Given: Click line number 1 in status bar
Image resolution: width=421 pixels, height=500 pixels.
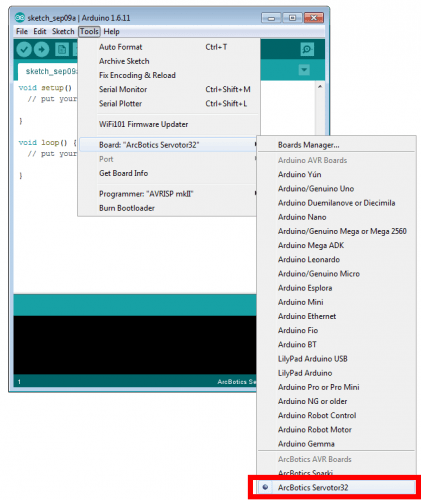Looking at the screenshot, I should click(19, 382).
